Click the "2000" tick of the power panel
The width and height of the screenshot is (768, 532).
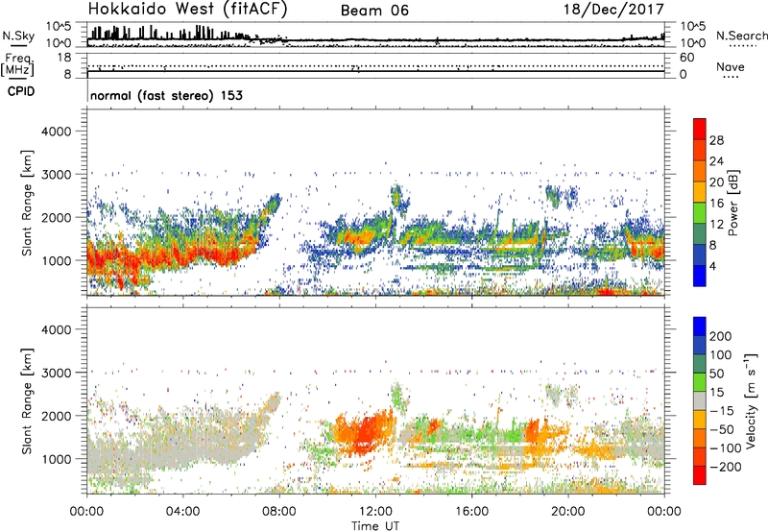[x=56, y=217]
